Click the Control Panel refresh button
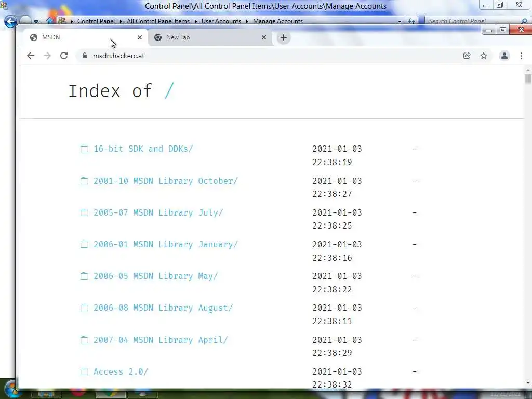The width and height of the screenshot is (532, 399). coord(411,21)
